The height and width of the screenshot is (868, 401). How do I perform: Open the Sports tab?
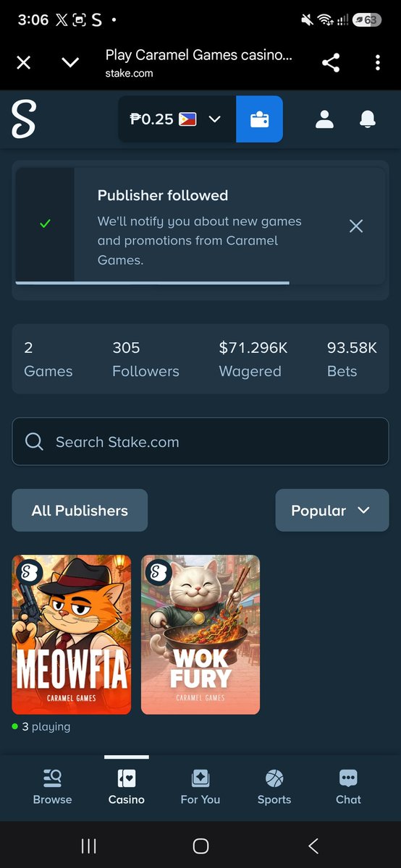tap(274, 787)
